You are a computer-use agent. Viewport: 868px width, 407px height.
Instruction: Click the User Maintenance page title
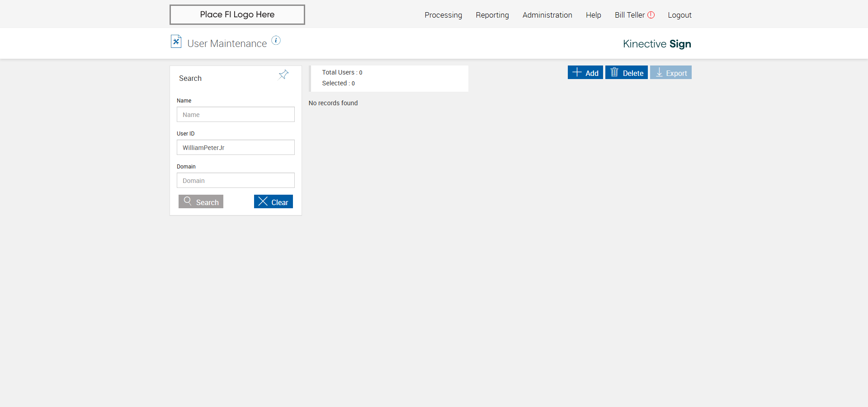pos(227,43)
